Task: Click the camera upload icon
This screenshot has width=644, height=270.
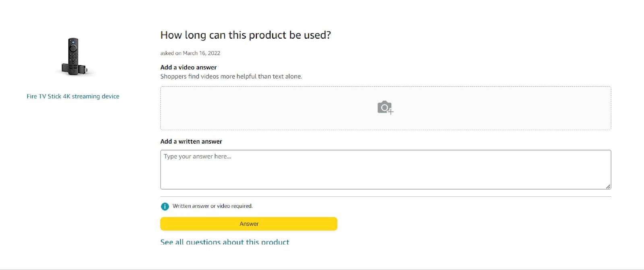Action: [x=385, y=107]
